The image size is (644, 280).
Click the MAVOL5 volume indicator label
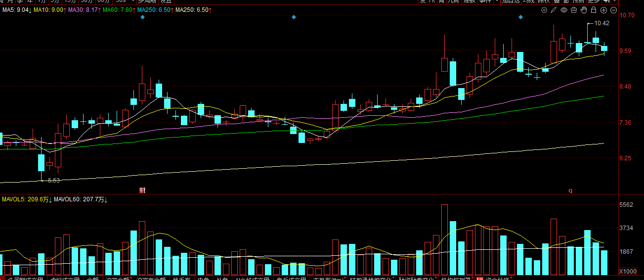(26, 199)
